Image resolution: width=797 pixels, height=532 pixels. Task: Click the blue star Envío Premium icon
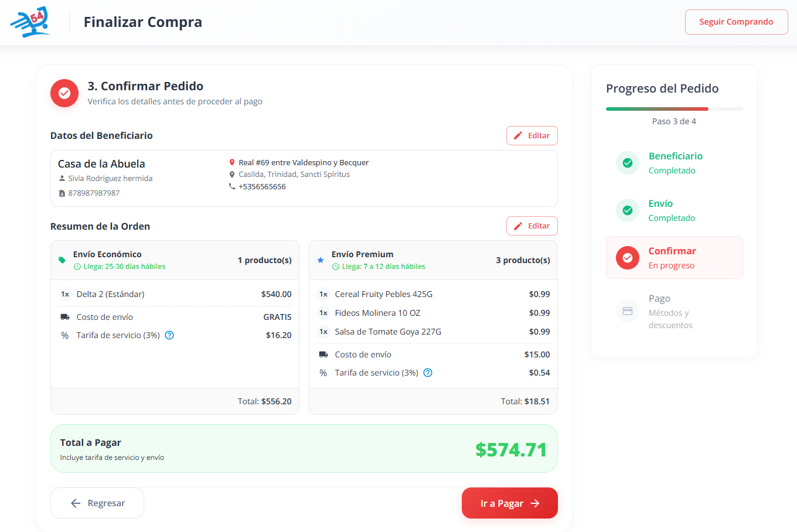321,260
